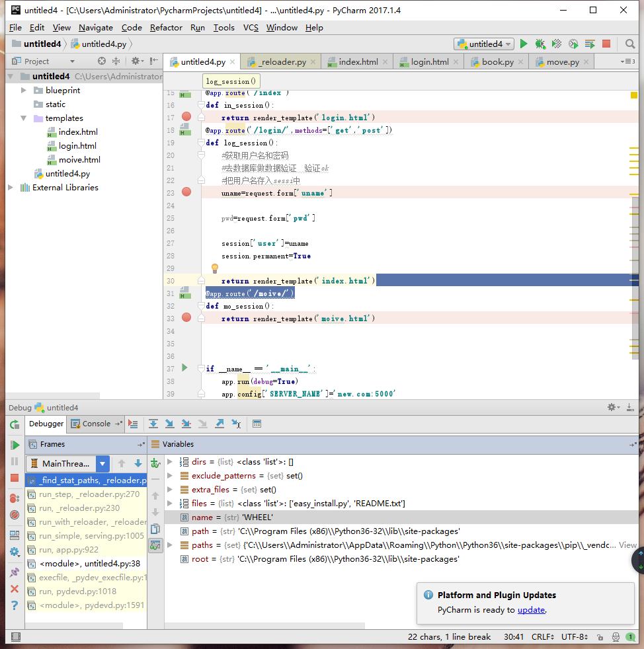Click View link for paths value
Viewport: 644px width, 649px height.
(x=627, y=545)
